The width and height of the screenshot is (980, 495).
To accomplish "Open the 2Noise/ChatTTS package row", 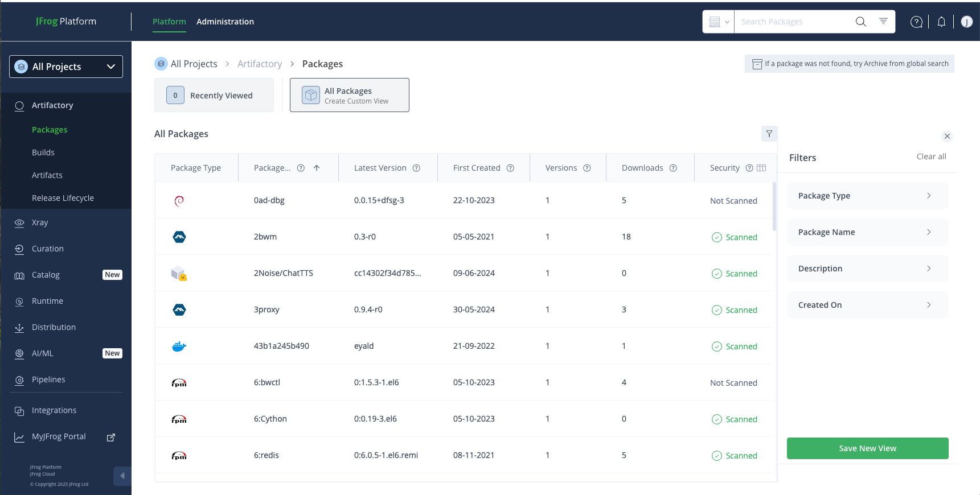I will click(x=464, y=273).
